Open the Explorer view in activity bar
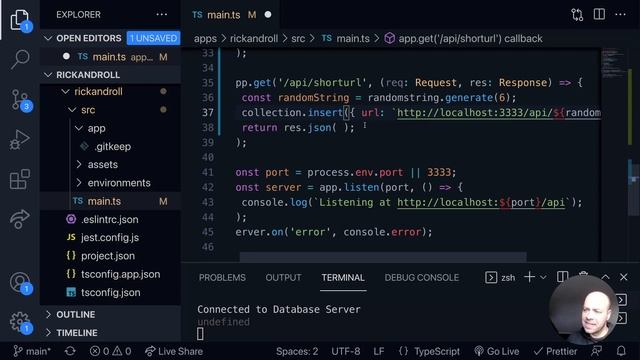 click(20, 20)
